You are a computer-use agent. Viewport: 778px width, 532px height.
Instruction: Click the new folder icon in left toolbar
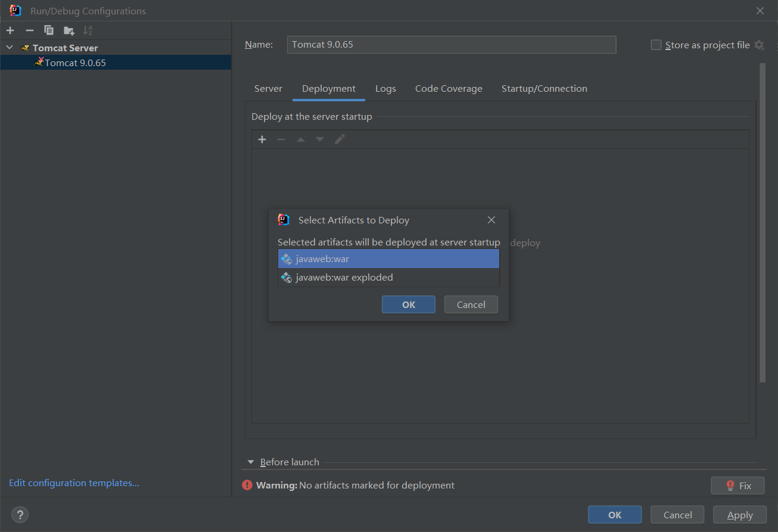69,30
